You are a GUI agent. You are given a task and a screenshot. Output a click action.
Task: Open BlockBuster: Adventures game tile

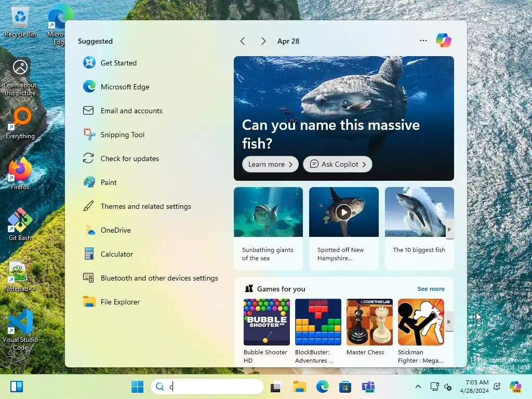click(x=318, y=331)
